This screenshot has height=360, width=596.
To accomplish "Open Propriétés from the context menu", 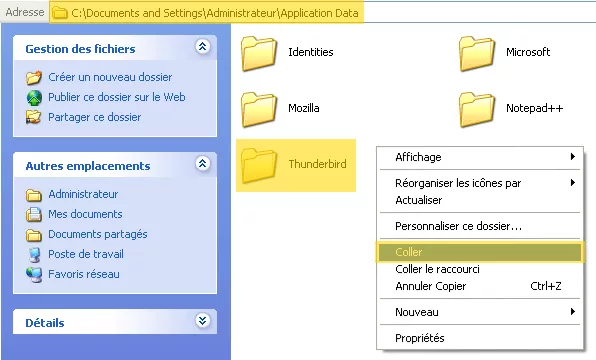I will [x=480, y=338].
